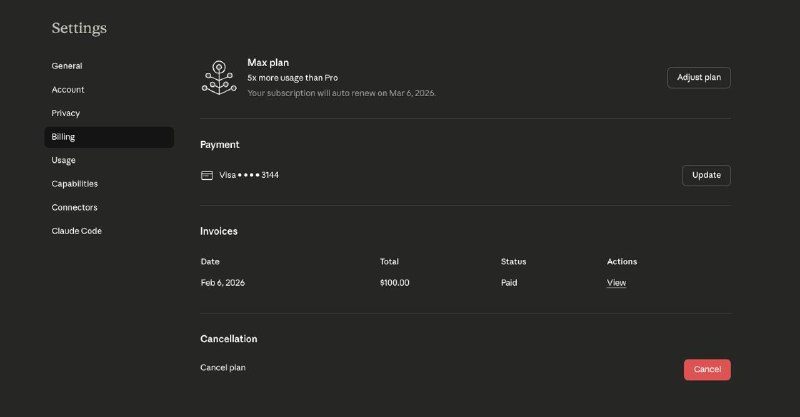Click the Total column header
800x417 pixels.
click(x=389, y=261)
